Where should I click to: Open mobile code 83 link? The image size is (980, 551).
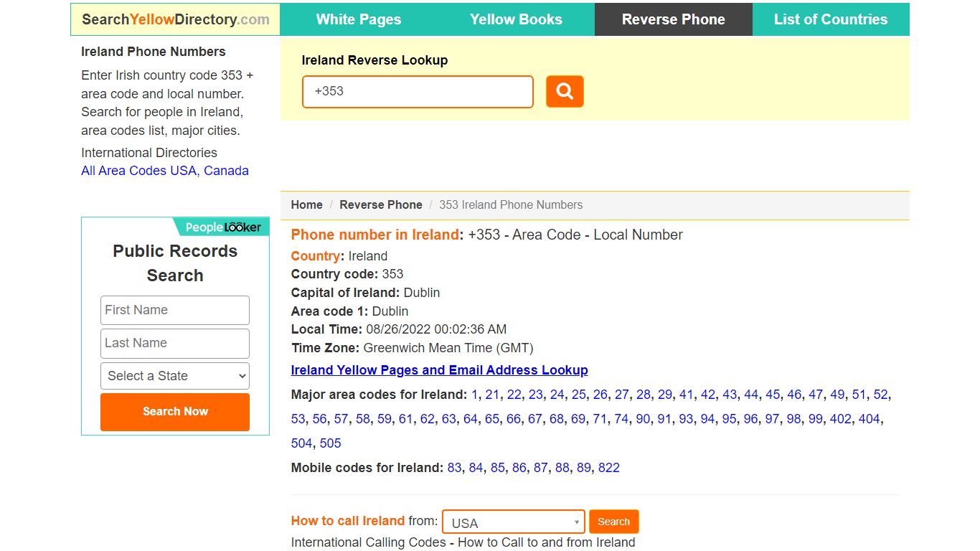pos(454,468)
